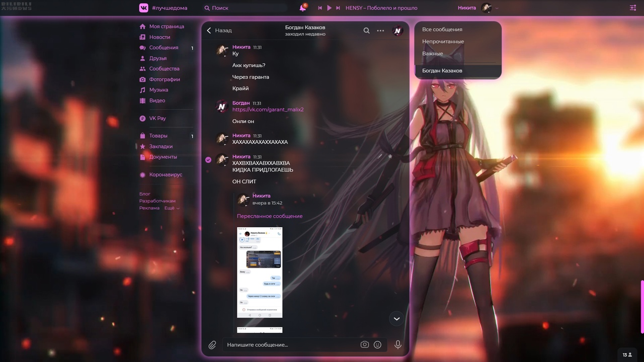Open Сообщения in left sidebar
The width and height of the screenshot is (644, 362).
(x=164, y=48)
